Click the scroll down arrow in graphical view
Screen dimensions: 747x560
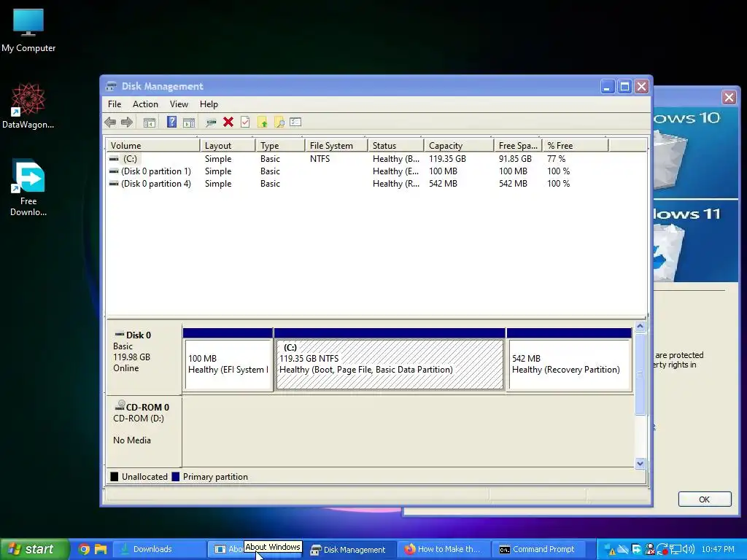point(640,463)
